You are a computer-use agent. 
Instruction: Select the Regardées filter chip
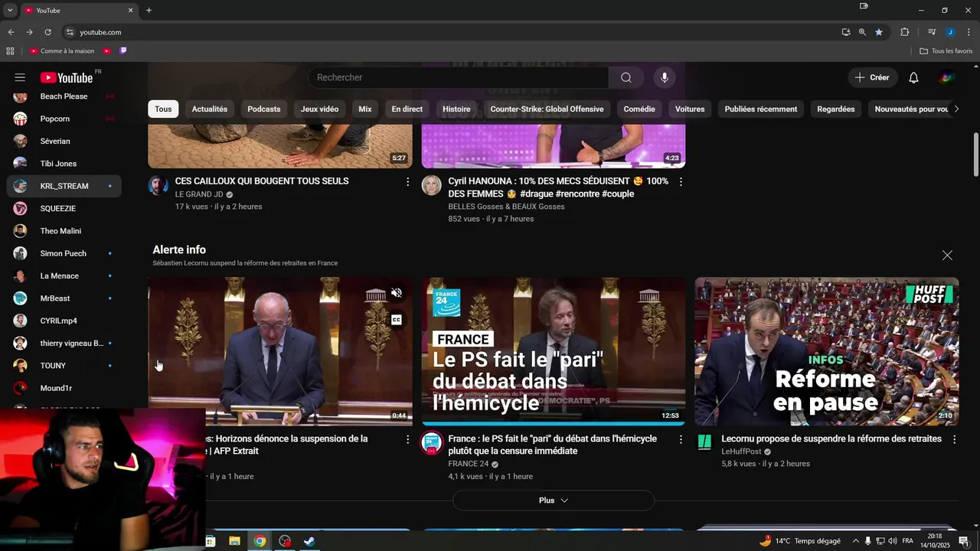click(x=836, y=109)
